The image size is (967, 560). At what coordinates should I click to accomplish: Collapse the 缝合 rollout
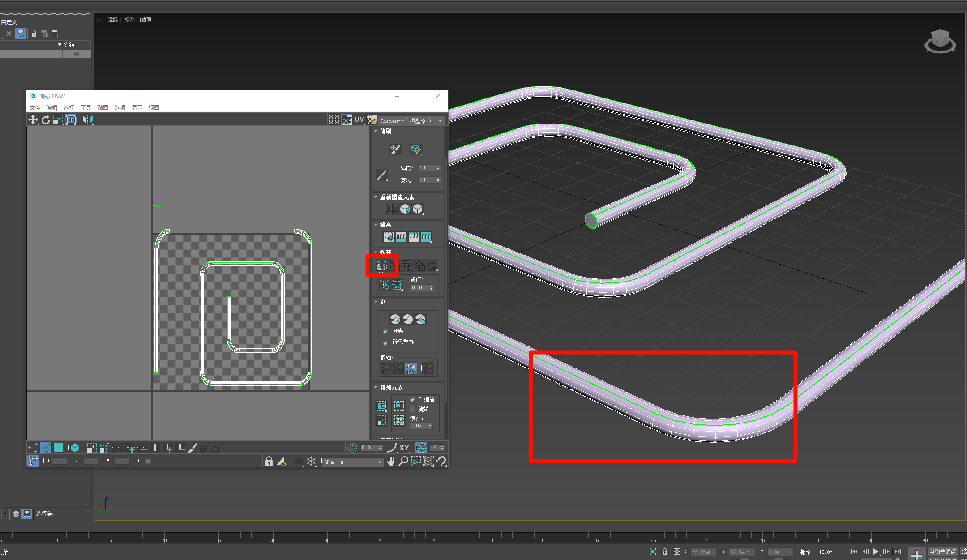(385, 225)
